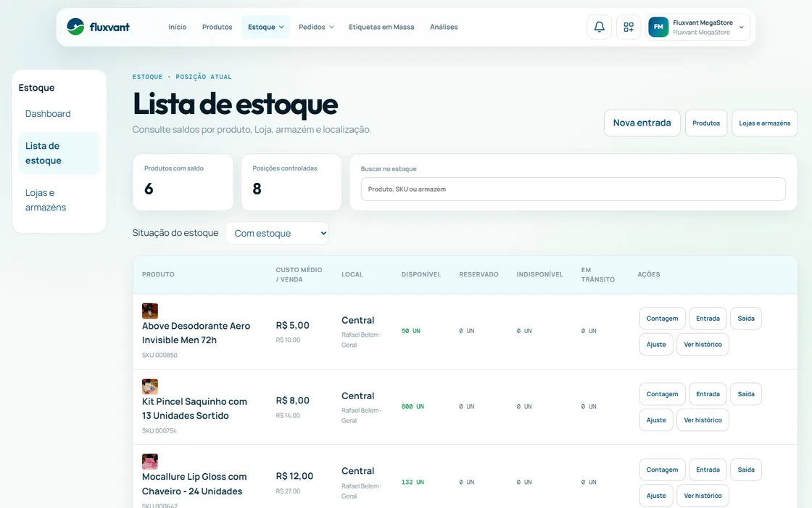Click Entrada for Above Desodorante
This screenshot has height=508, width=812.
pyautogui.click(x=708, y=319)
